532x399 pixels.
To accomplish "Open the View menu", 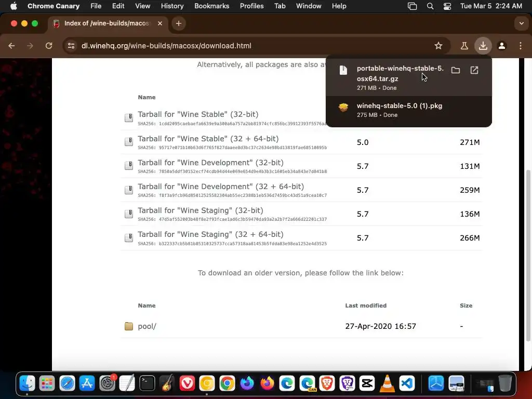I will [x=142, y=6].
